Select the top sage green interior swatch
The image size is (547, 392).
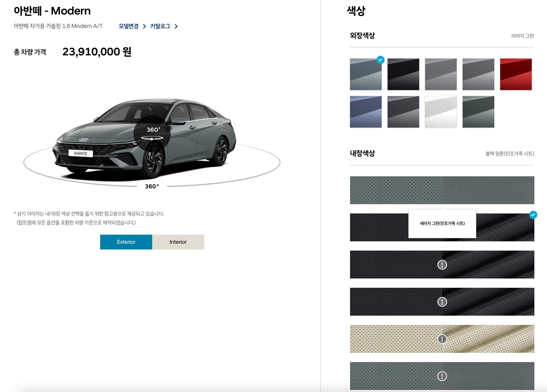pos(442,190)
